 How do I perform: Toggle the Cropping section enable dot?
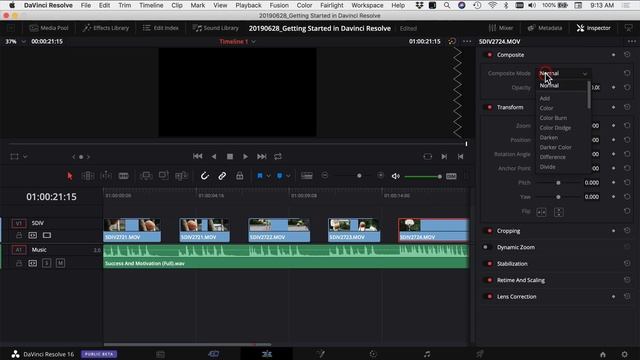(489, 231)
